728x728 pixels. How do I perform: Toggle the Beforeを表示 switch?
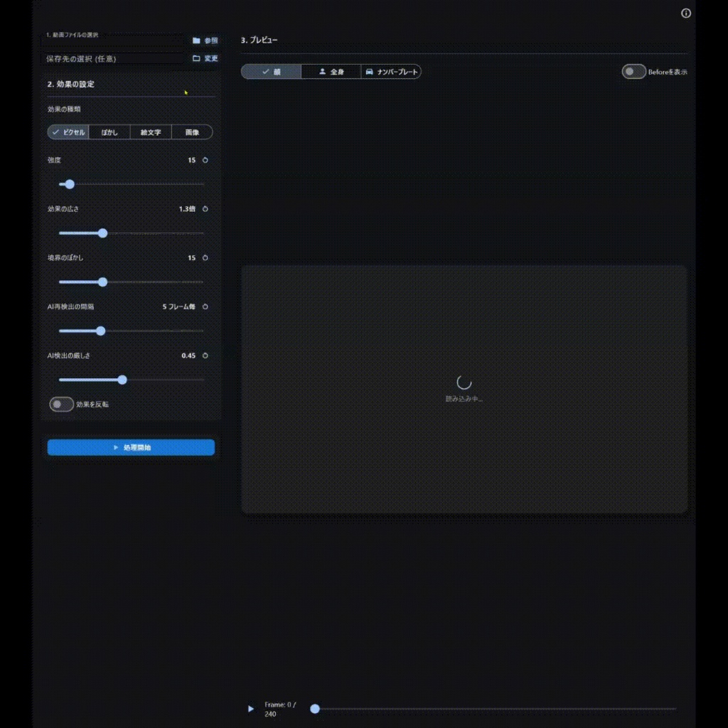point(633,72)
